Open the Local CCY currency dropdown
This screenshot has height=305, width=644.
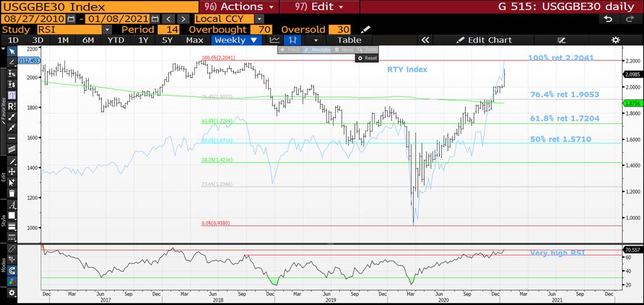[229, 19]
